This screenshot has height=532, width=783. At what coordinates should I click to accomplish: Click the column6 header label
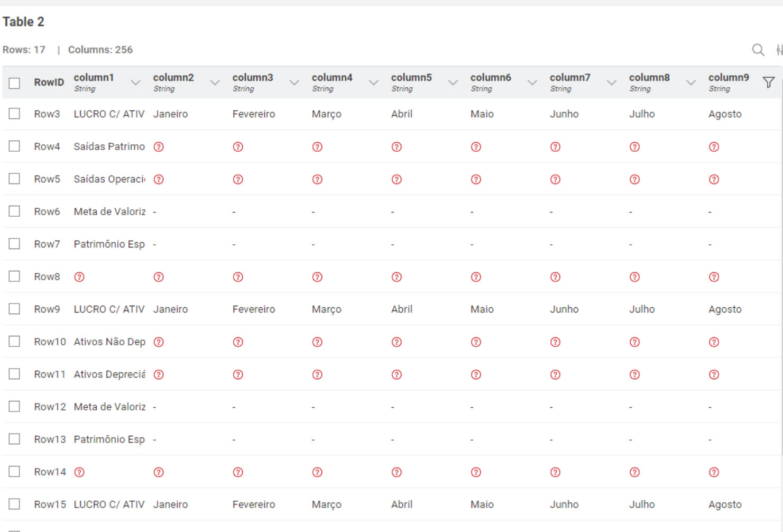491,78
